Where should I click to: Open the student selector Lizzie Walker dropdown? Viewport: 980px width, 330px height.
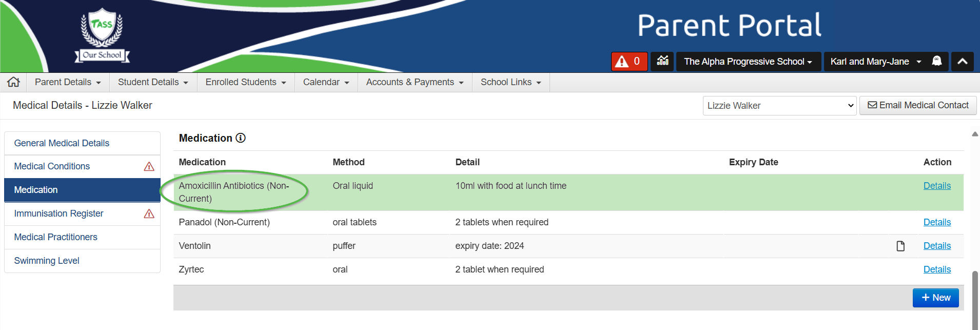(779, 106)
